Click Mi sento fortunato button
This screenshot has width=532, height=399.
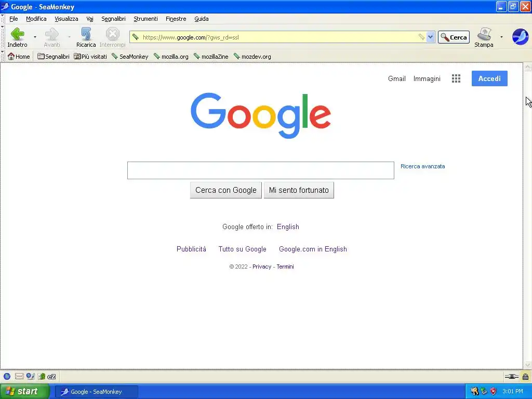coord(299,190)
